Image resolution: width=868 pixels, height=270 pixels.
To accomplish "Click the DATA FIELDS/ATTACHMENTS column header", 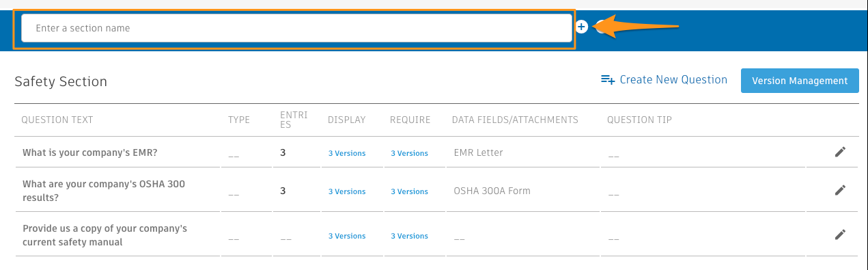I will 515,120.
